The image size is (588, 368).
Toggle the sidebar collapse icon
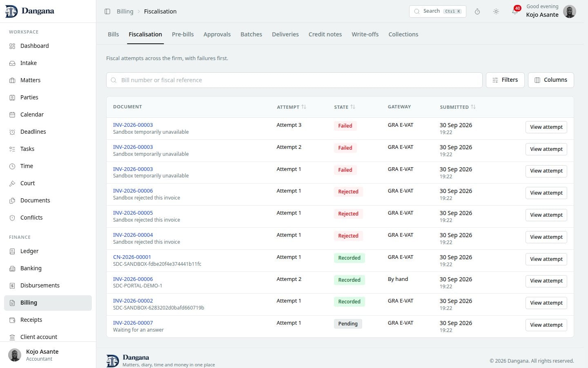click(107, 11)
